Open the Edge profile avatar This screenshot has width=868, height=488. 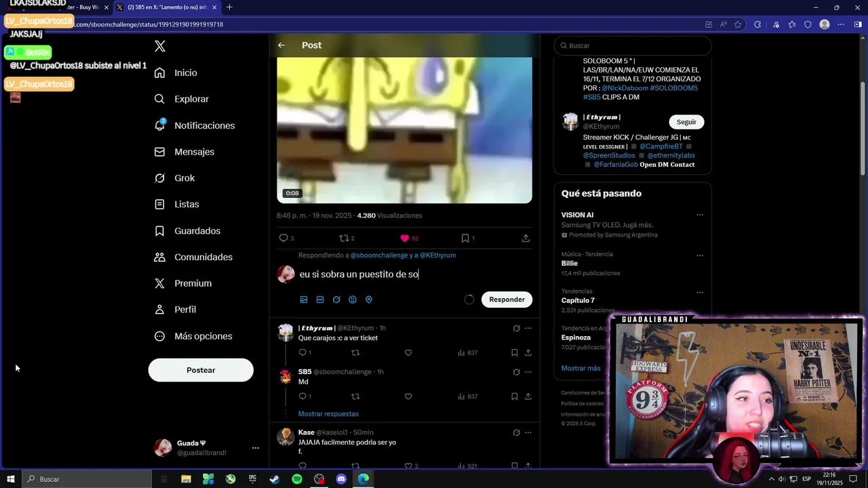(825, 24)
